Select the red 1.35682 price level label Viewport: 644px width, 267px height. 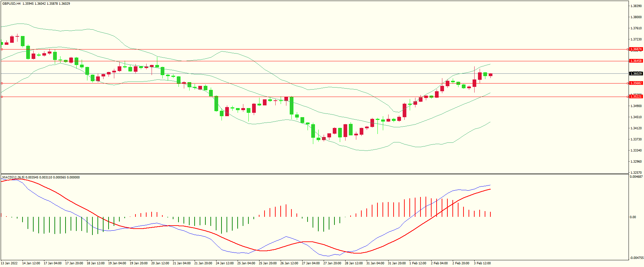click(x=636, y=83)
